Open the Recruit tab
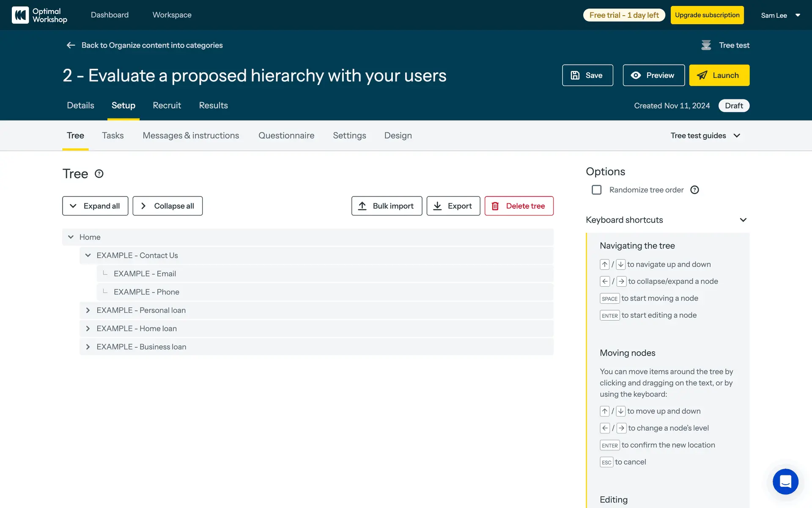 tap(167, 105)
